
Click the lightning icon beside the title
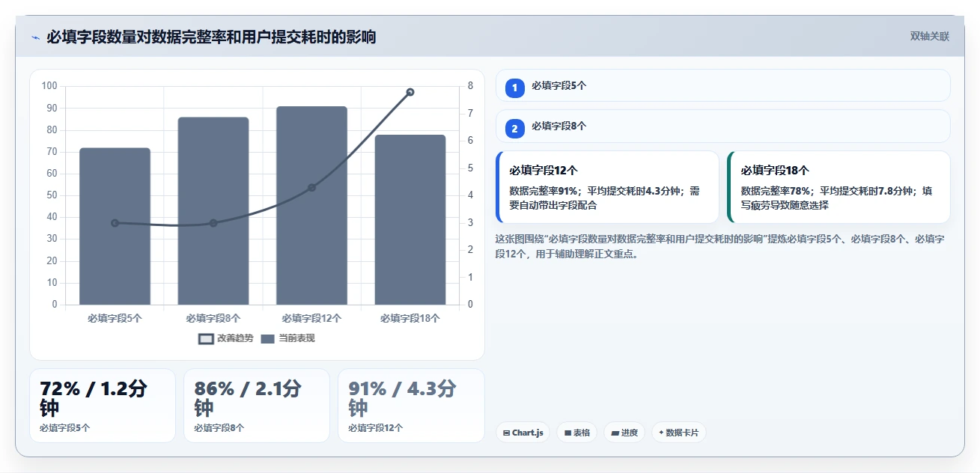pyautogui.click(x=36, y=37)
